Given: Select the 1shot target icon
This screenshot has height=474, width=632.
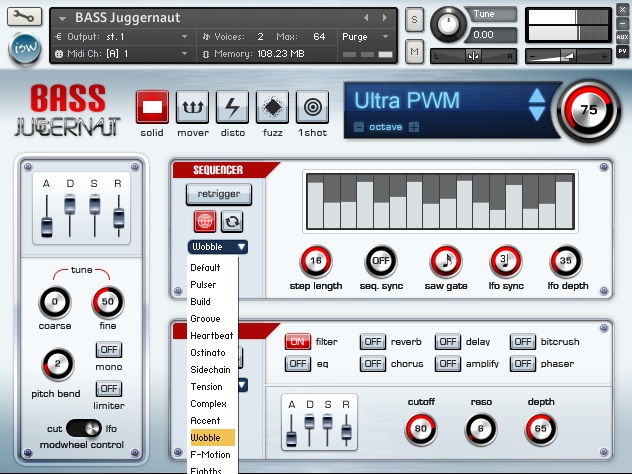Looking at the screenshot, I should coord(312,106).
